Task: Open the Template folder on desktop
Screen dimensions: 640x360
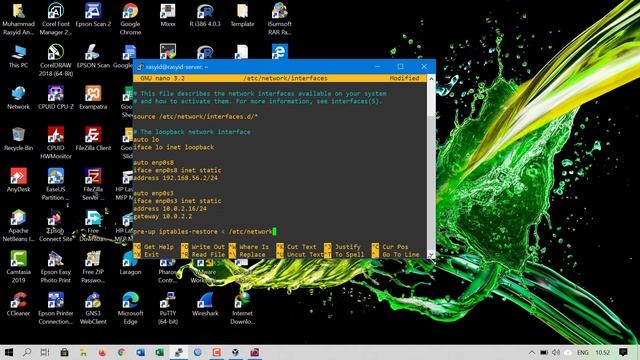Action: point(242,16)
